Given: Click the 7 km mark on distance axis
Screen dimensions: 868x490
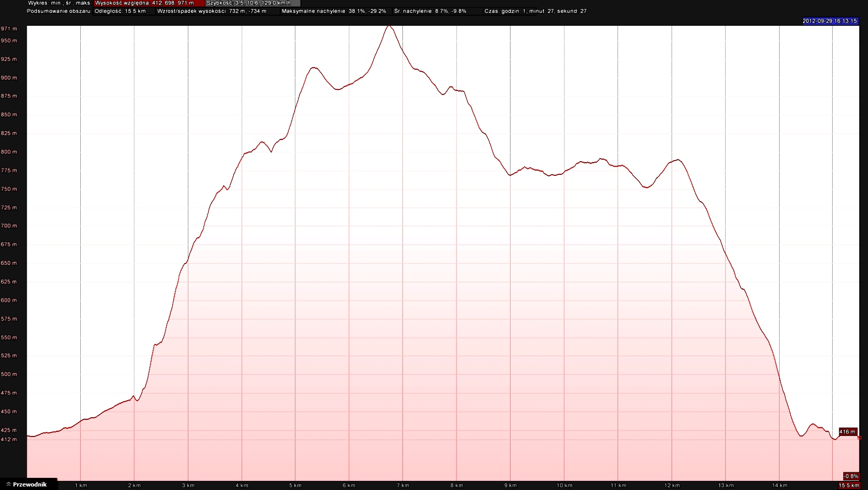Looking at the screenshot, I should tap(402, 485).
